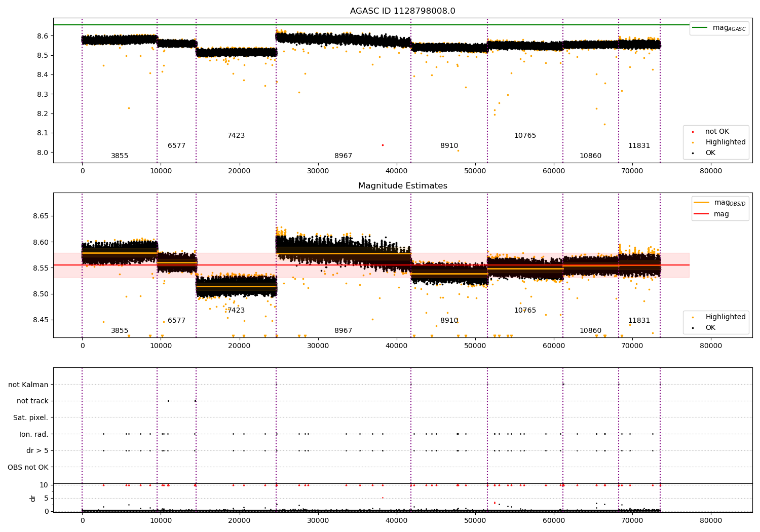Click the 8.55 y-axis tick label
The image size is (760, 532).
(41, 268)
